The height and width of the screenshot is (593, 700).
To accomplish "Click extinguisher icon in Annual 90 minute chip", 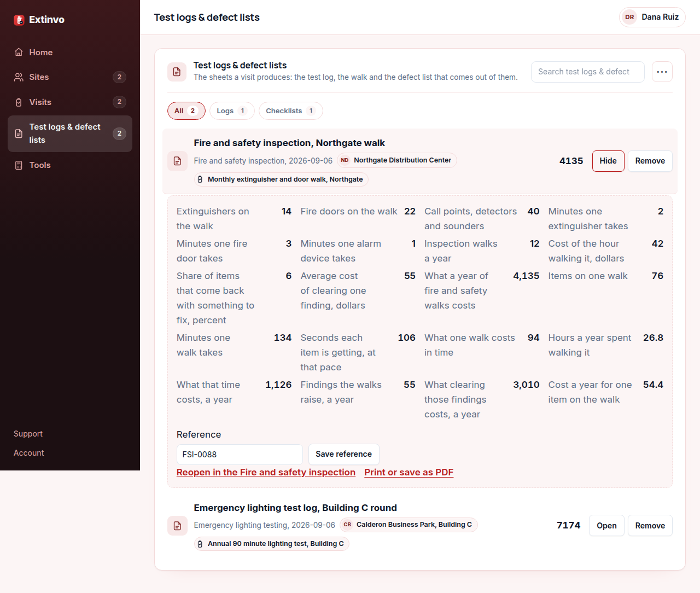I will click(x=200, y=544).
